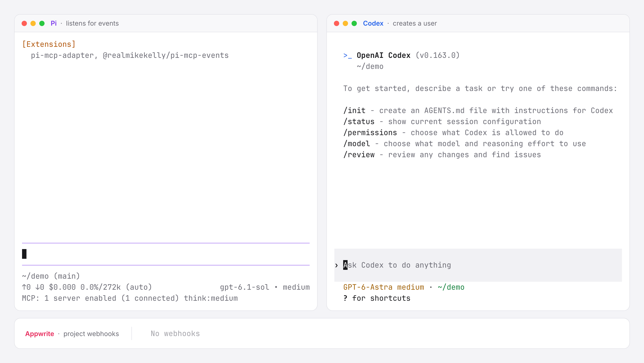Click the ? for shortcuts hint
This screenshot has height=363, width=644.
pos(377,298)
